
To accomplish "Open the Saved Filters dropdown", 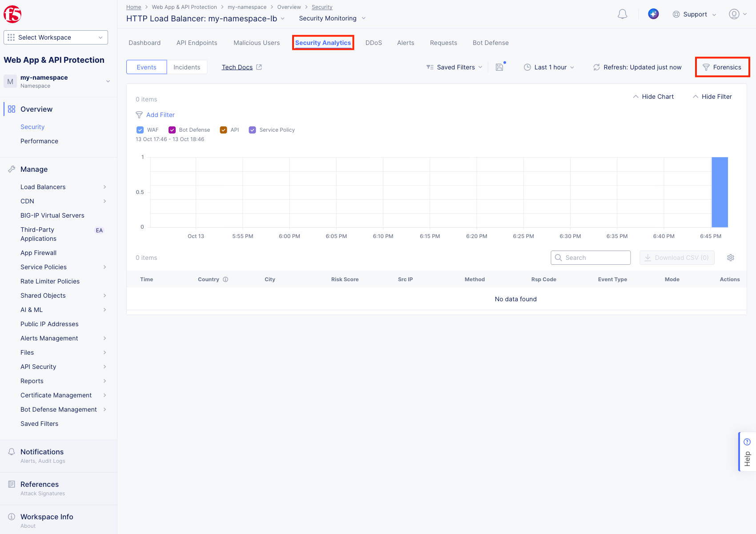I will tap(454, 67).
